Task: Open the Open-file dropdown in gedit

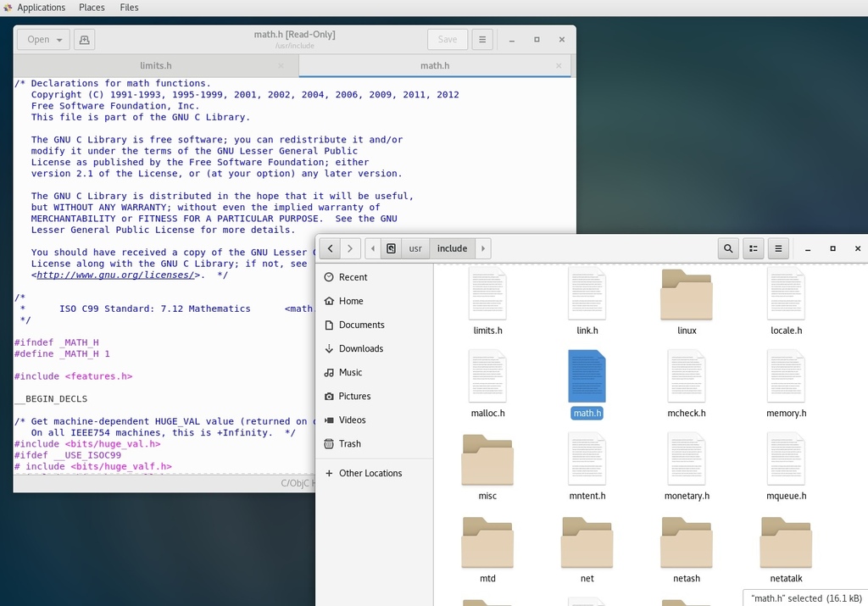Action: click(x=44, y=39)
